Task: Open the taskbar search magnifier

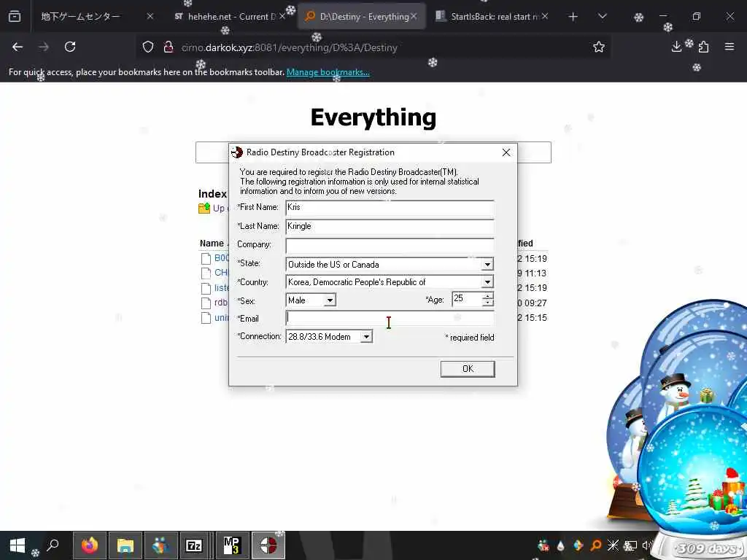Action: pos(53,545)
